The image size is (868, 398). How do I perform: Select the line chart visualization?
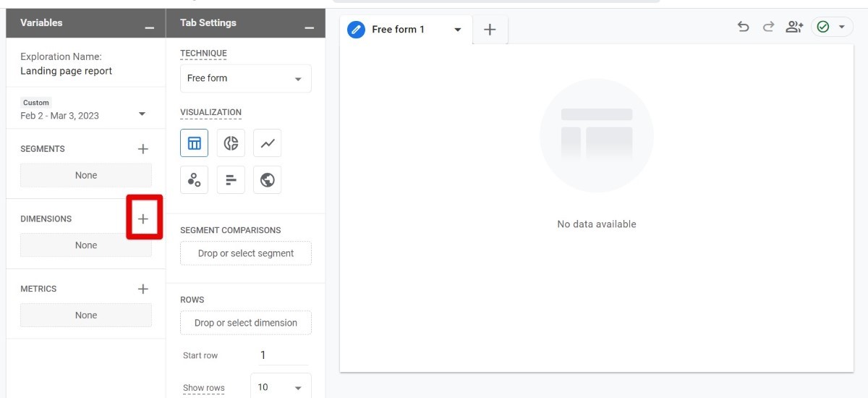point(268,143)
